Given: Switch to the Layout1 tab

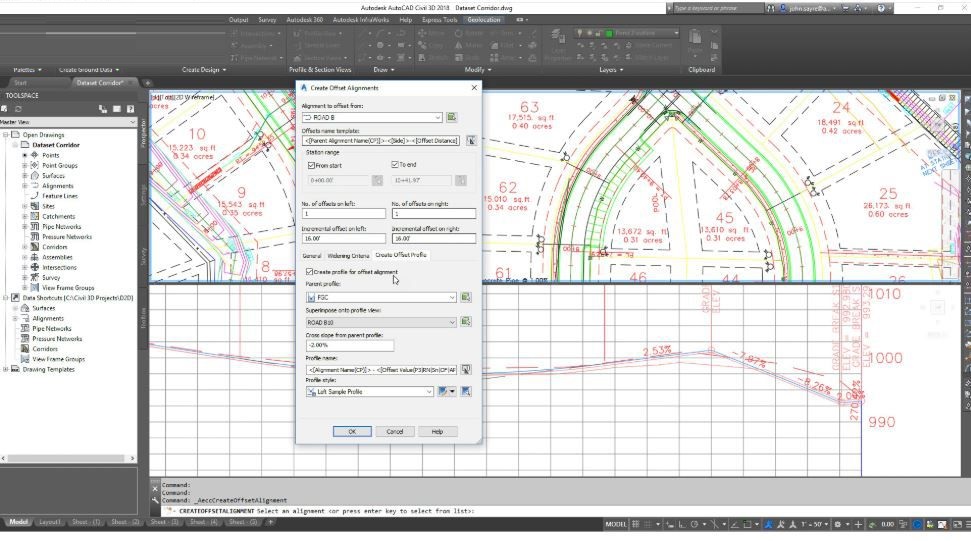Looking at the screenshot, I should point(50,522).
